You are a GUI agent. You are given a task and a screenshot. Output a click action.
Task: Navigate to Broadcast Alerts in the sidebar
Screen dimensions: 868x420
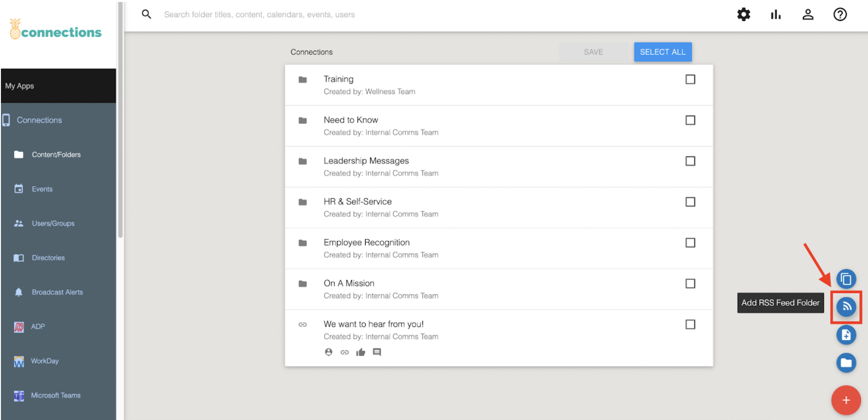57,292
